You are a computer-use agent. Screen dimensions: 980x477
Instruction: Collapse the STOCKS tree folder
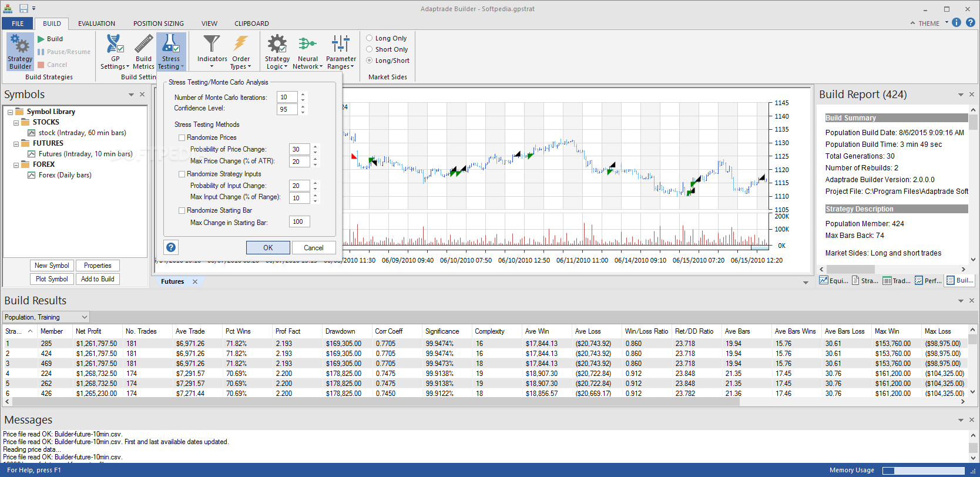(x=16, y=123)
